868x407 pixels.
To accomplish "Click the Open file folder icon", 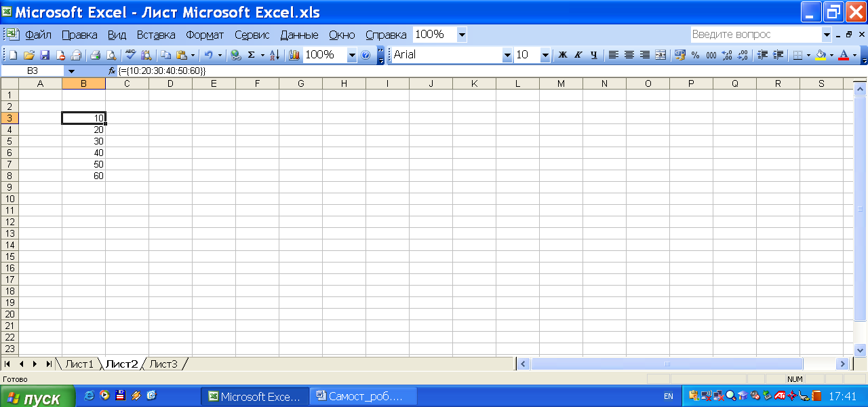I will pos(29,55).
